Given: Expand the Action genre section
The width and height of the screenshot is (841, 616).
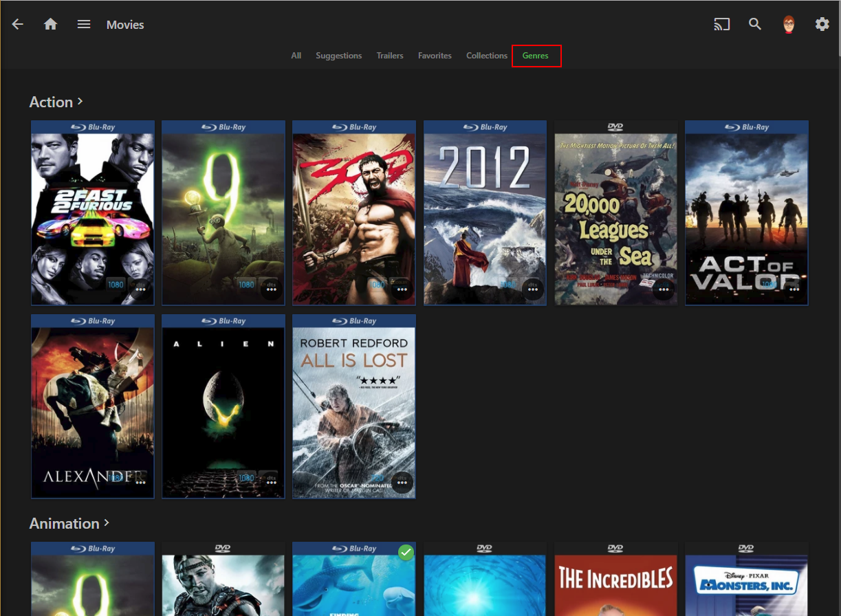Looking at the screenshot, I should coord(56,101).
